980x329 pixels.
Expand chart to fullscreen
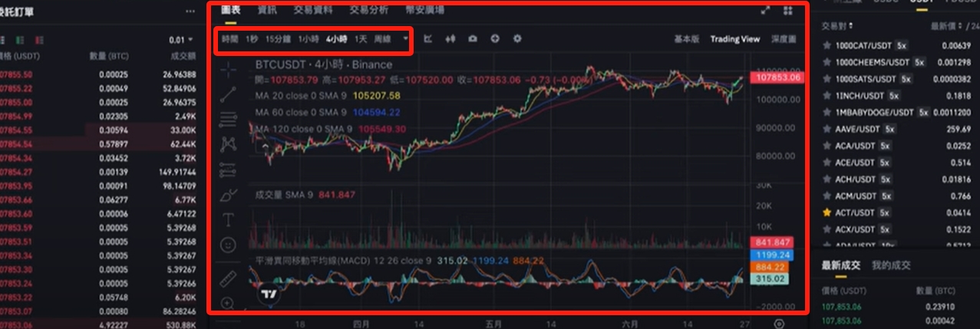point(765,11)
